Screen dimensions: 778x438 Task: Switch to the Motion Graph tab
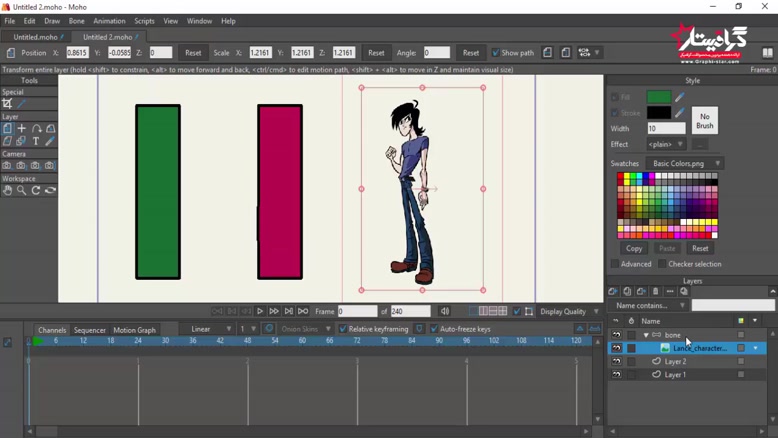pyautogui.click(x=134, y=330)
